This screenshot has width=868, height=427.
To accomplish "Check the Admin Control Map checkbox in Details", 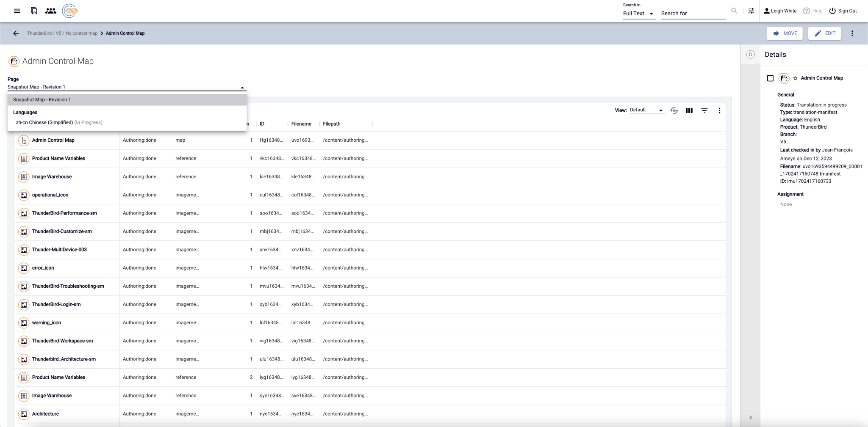I will (x=770, y=78).
